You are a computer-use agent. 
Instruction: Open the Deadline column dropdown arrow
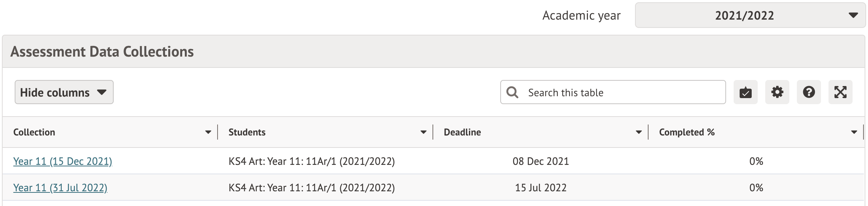tap(639, 132)
